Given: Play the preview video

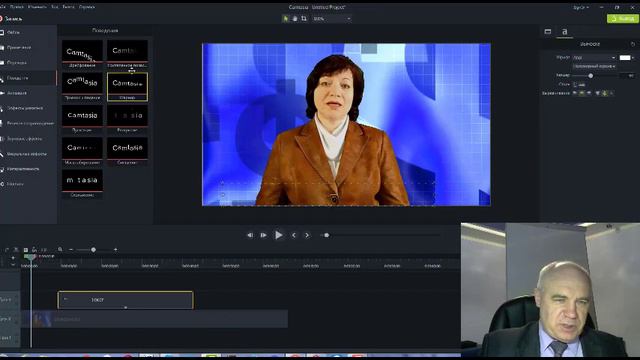Looking at the screenshot, I should [279, 235].
